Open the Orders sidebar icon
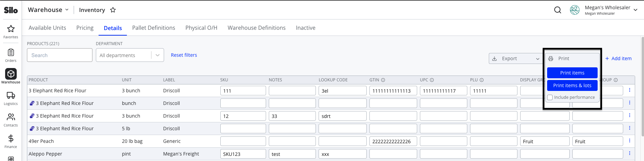The width and height of the screenshot is (644, 161). click(11, 55)
